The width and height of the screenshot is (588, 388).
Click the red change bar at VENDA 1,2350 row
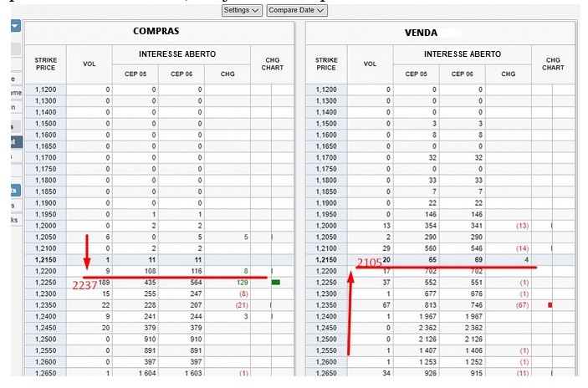point(550,305)
